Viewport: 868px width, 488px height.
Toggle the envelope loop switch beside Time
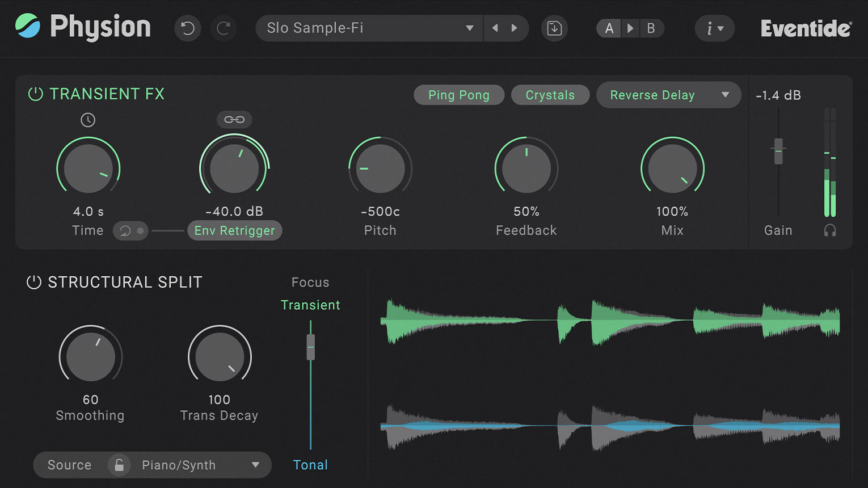[x=130, y=230]
